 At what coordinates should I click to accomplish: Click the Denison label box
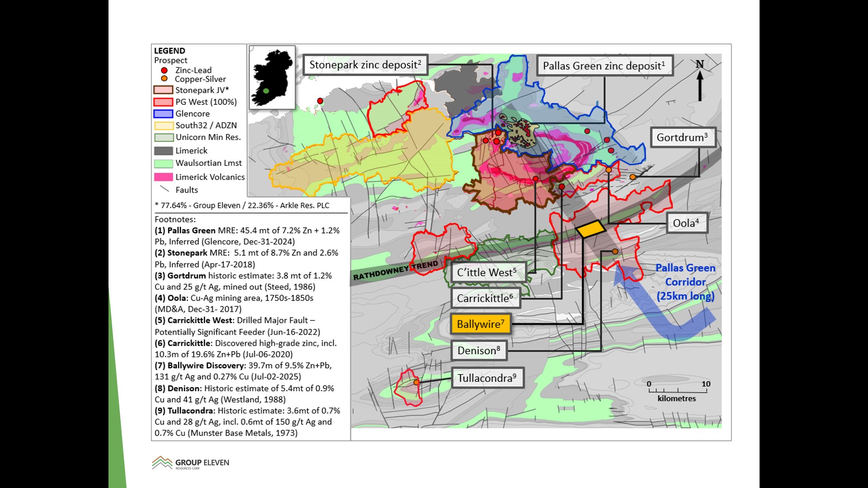[x=479, y=351]
